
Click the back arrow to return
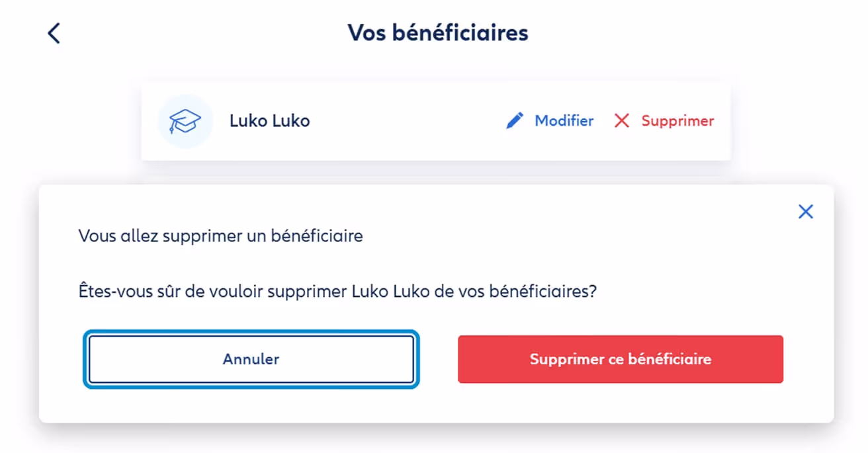pos(54,32)
